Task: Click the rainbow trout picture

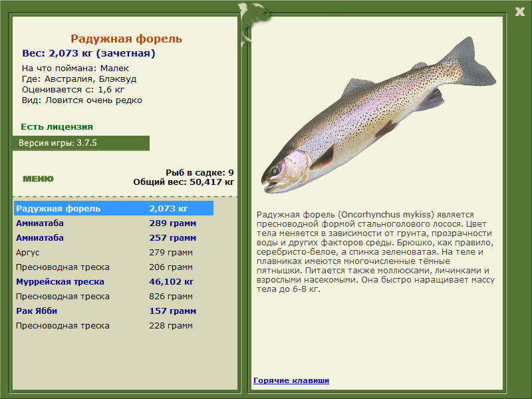Action: (x=378, y=115)
